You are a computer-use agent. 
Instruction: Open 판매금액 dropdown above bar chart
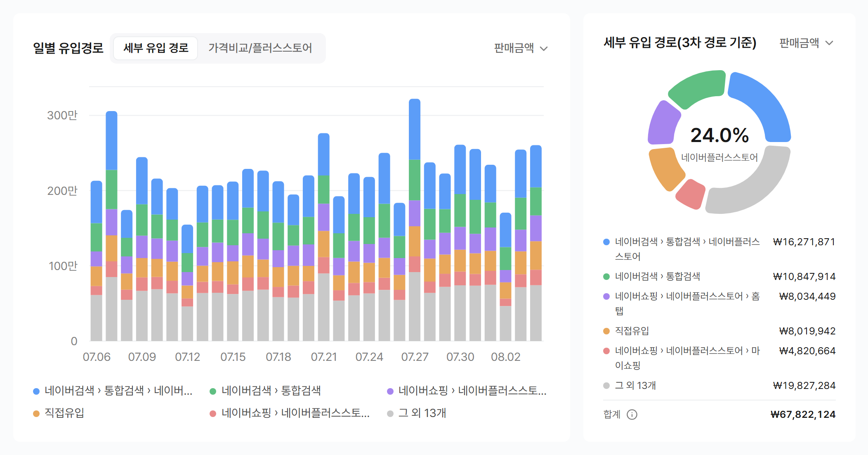click(x=521, y=48)
